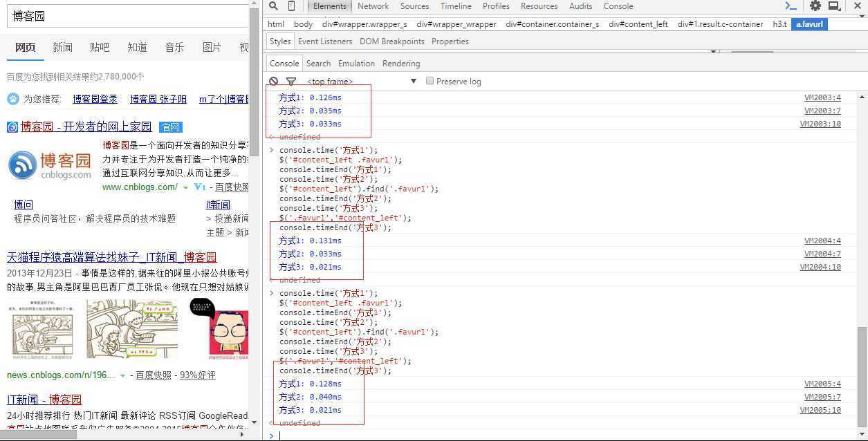Select html in the breadcrumb
This screenshot has width=868, height=441.
[276, 24]
